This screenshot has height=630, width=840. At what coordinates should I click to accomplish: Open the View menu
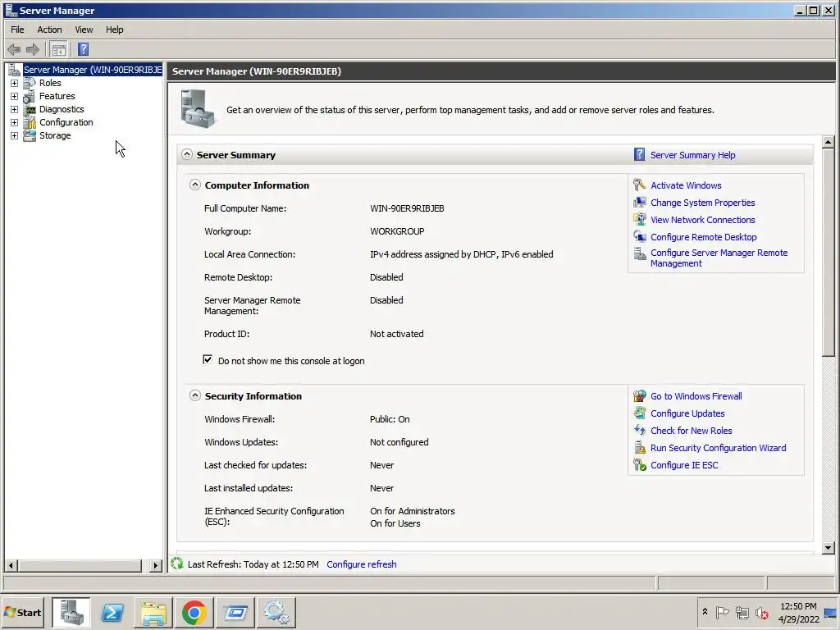coord(84,30)
